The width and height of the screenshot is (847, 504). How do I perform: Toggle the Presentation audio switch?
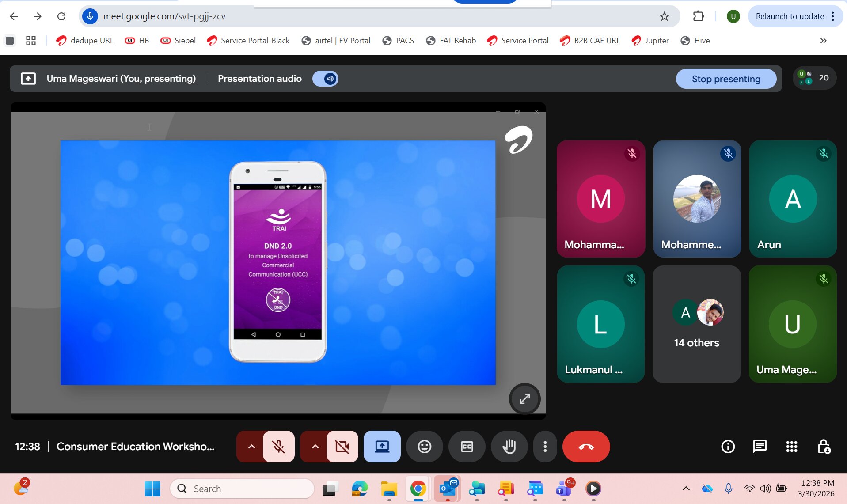pos(325,79)
